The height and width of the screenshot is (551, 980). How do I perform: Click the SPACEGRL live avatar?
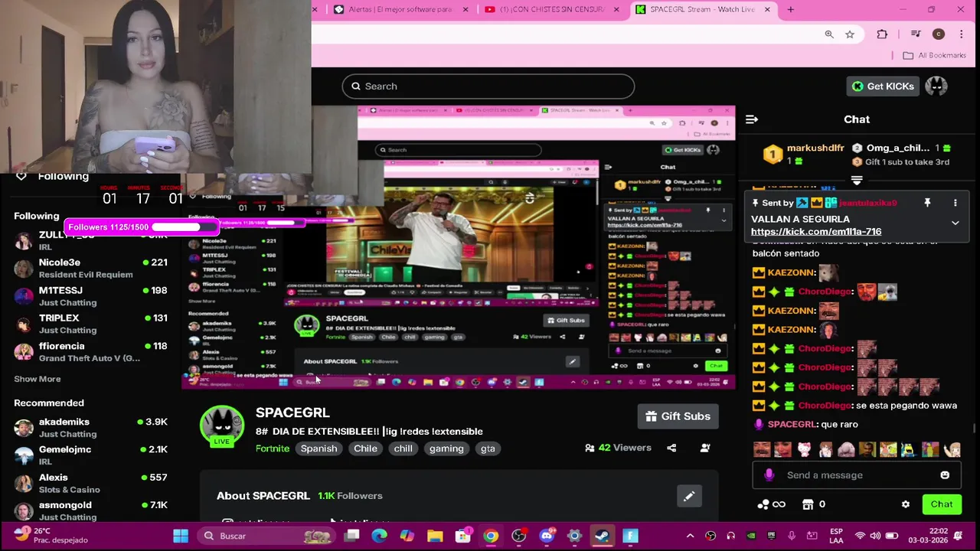(222, 425)
